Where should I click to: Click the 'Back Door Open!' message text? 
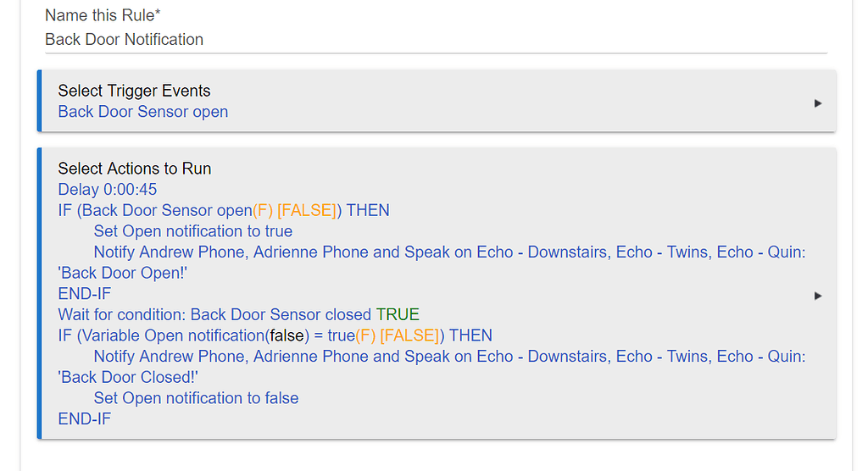(122, 273)
